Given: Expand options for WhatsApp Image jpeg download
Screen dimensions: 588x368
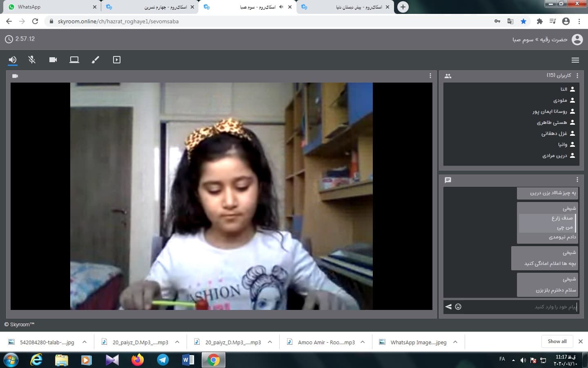Looking at the screenshot, I should [455, 342].
